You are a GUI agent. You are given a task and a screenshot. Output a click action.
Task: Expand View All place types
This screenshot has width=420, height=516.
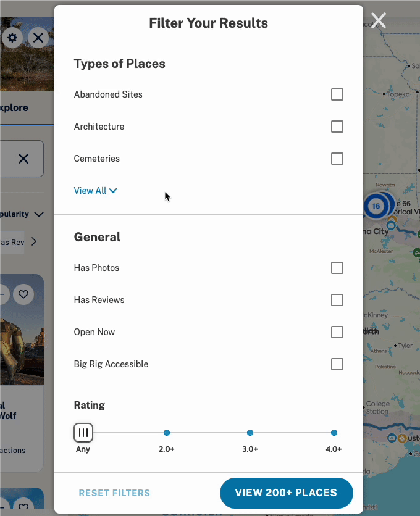pyautogui.click(x=96, y=191)
